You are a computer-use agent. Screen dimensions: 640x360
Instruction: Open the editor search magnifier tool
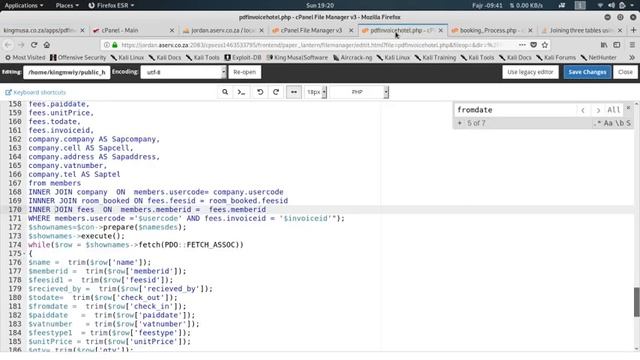click(x=225, y=92)
